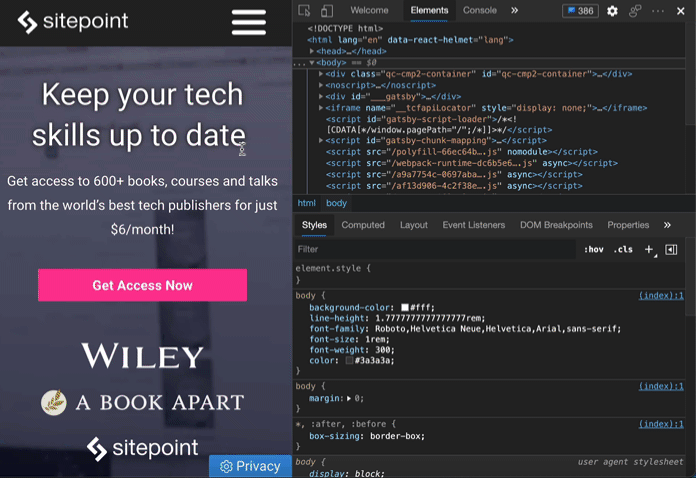Open the Event Listeners pane
696x478 pixels.
coord(474,225)
